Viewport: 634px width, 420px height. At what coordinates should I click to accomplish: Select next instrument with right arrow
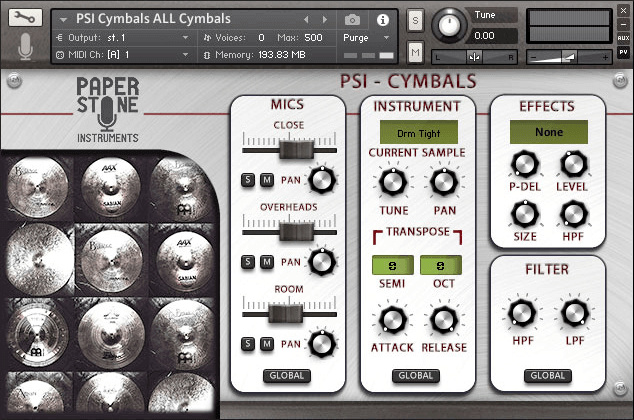[325, 19]
